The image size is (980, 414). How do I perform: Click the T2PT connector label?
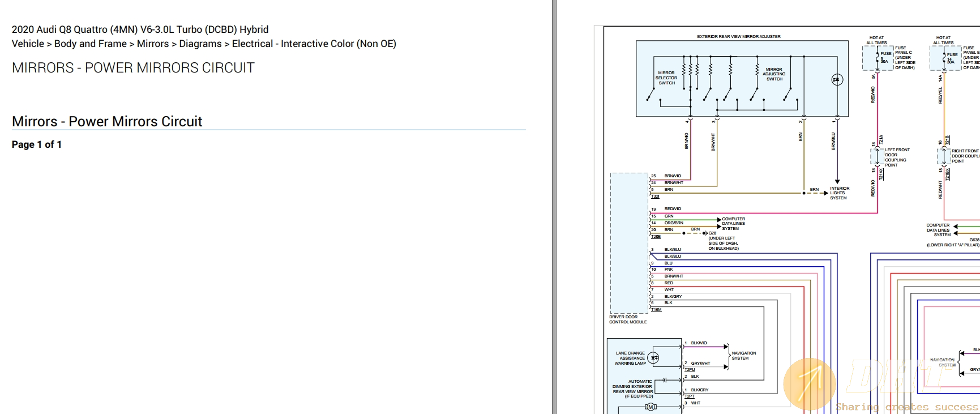click(x=690, y=396)
